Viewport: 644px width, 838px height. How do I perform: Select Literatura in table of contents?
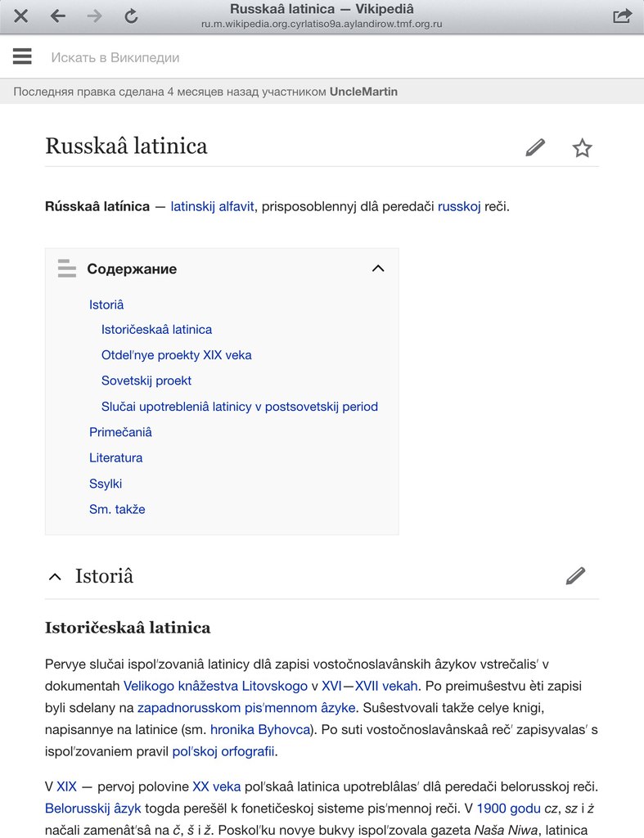115,457
